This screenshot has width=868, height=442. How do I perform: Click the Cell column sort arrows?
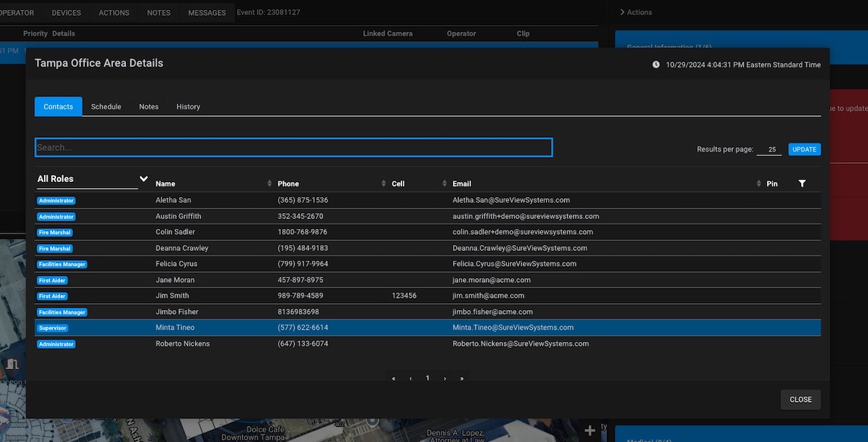coord(445,183)
